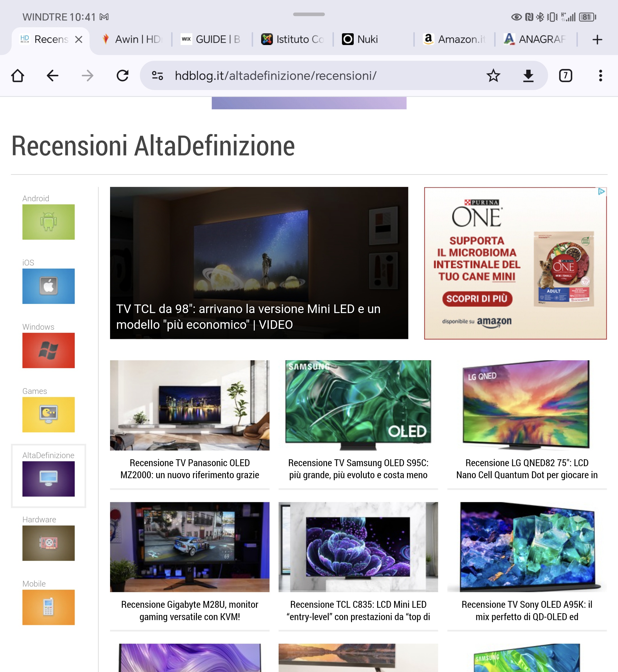Tap the Bluetooth status icon
Screen dimensions: 618x672
click(x=540, y=17)
